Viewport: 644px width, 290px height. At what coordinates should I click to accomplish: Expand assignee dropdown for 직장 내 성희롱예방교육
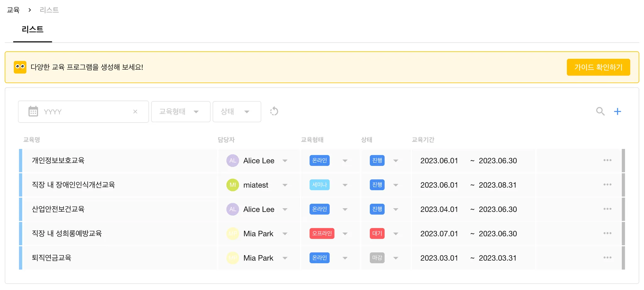pos(285,234)
